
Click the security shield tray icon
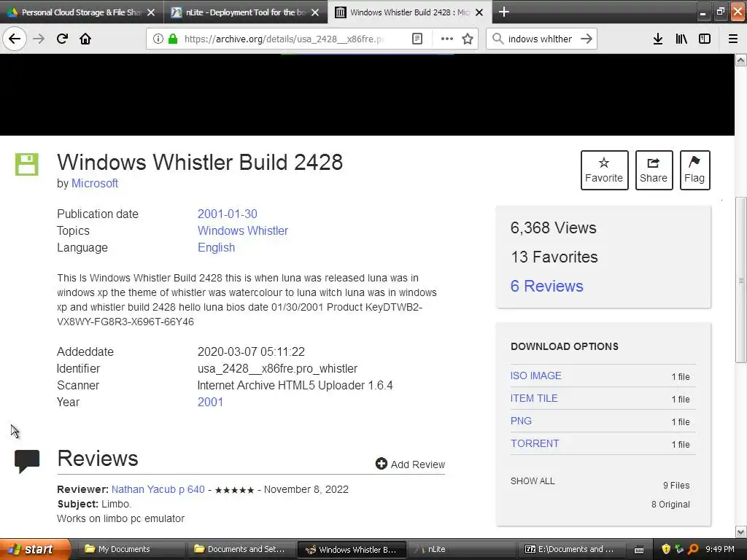point(666,549)
